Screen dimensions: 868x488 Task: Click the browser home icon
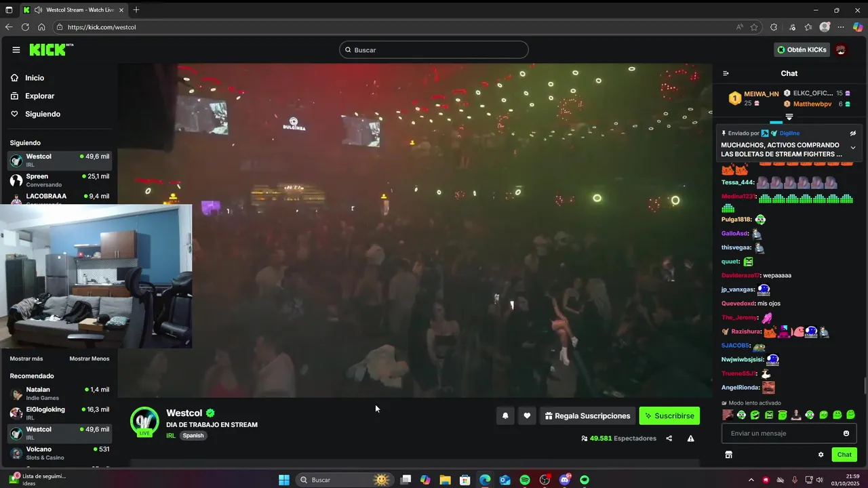tap(41, 27)
